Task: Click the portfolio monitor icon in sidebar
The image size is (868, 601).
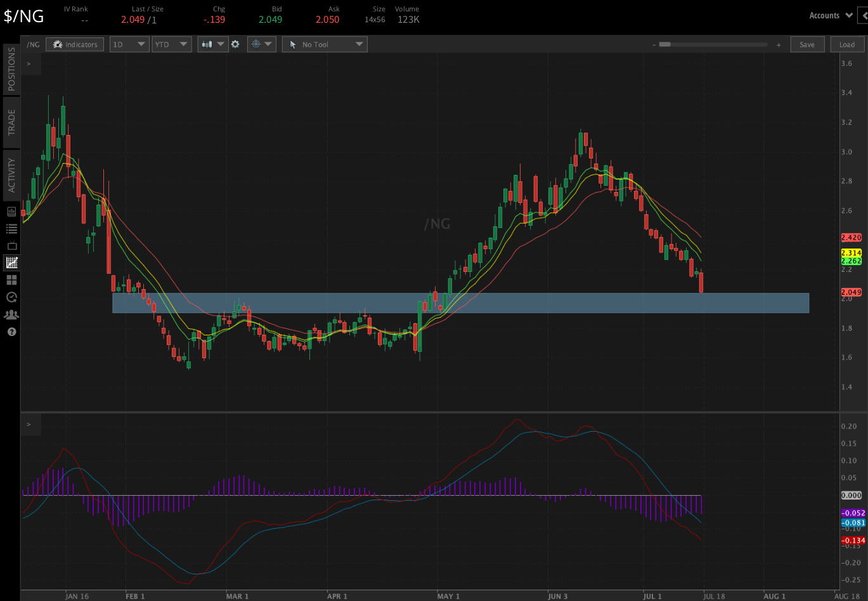Action: [x=11, y=211]
